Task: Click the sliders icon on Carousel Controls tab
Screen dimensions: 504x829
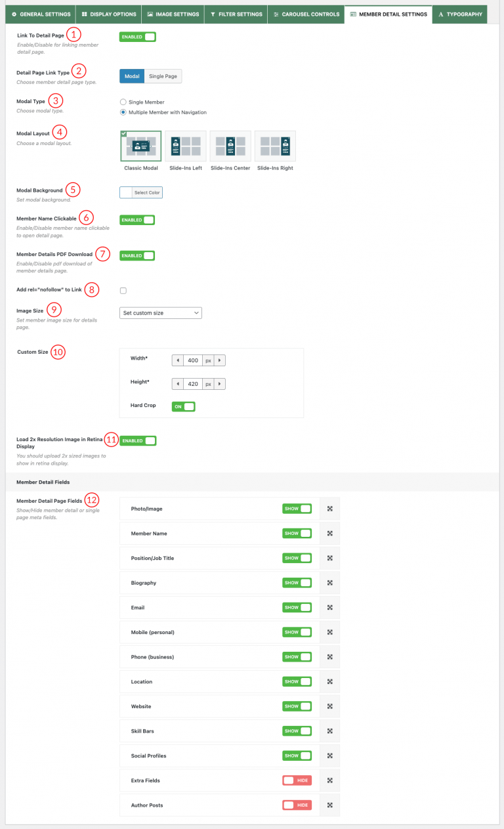Action: (x=277, y=14)
